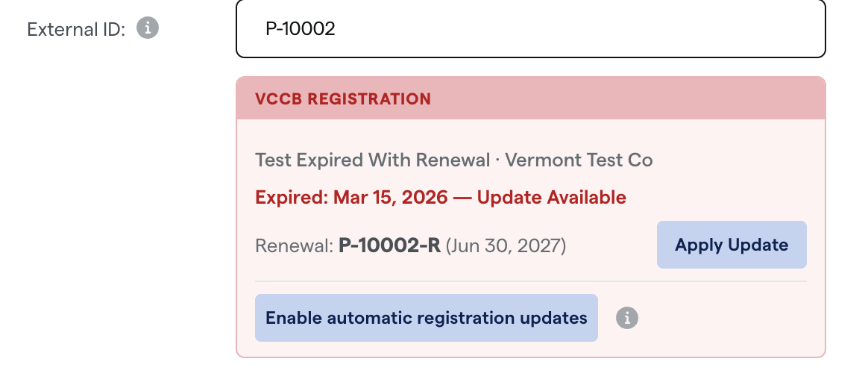Click the em dash in expired status line
The width and height of the screenshot is (868, 385).
pos(462,198)
